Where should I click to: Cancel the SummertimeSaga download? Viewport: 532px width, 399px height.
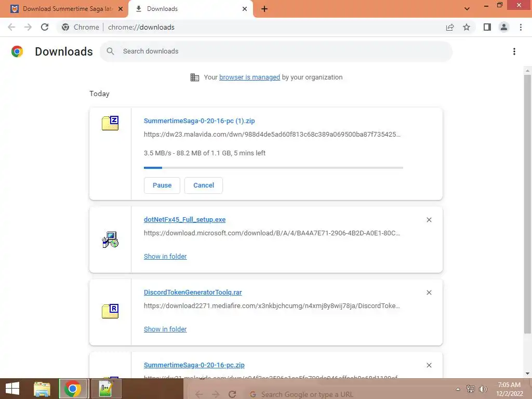coord(204,185)
